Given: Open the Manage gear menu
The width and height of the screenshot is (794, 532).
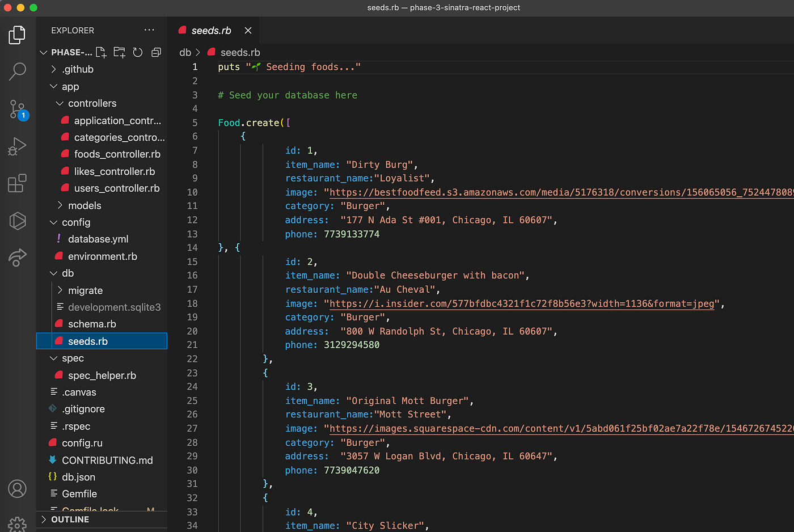Looking at the screenshot, I should (x=18, y=524).
